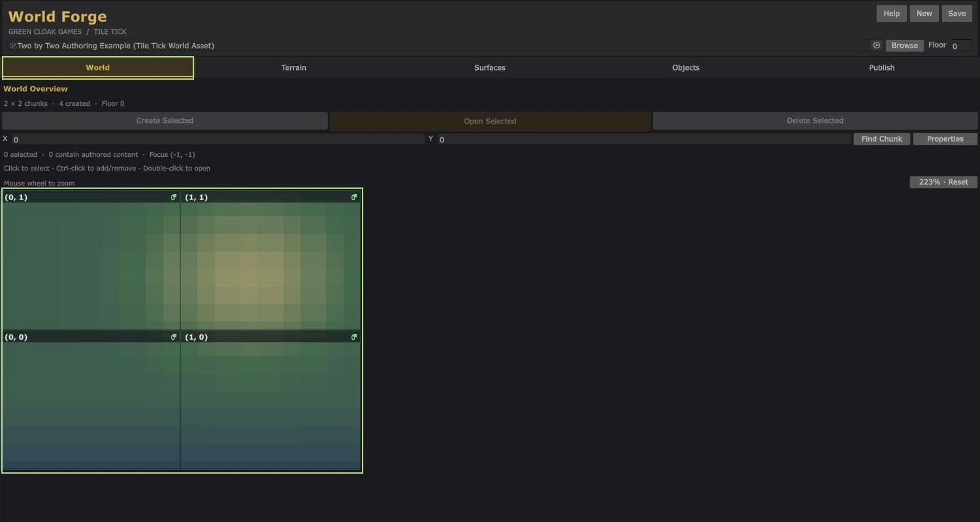Click the Find Chunk button
Image resolution: width=980 pixels, height=522 pixels.
pyautogui.click(x=882, y=139)
